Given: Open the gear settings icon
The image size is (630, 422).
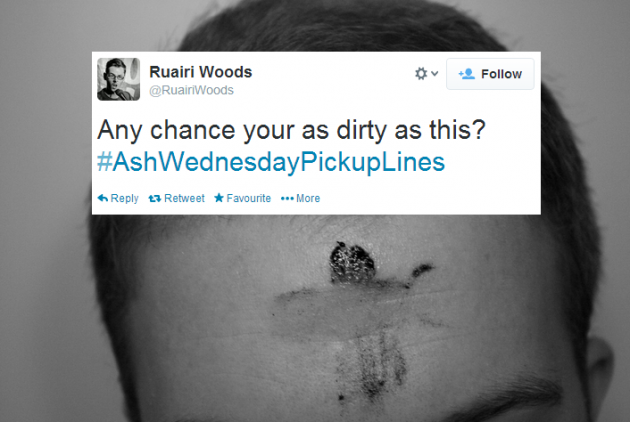Looking at the screenshot, I should (x=421, y=74).
